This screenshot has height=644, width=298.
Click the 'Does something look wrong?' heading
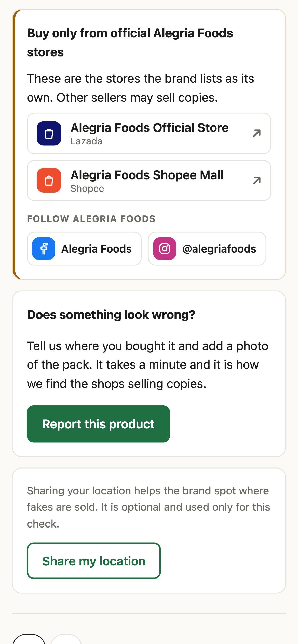pyautogui.click(x=111, y=315)
